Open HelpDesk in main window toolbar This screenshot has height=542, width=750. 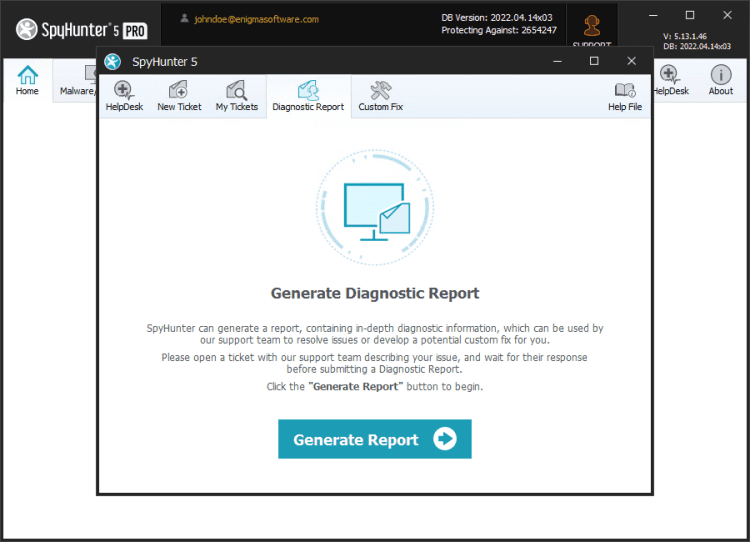(x=671, y=80)
